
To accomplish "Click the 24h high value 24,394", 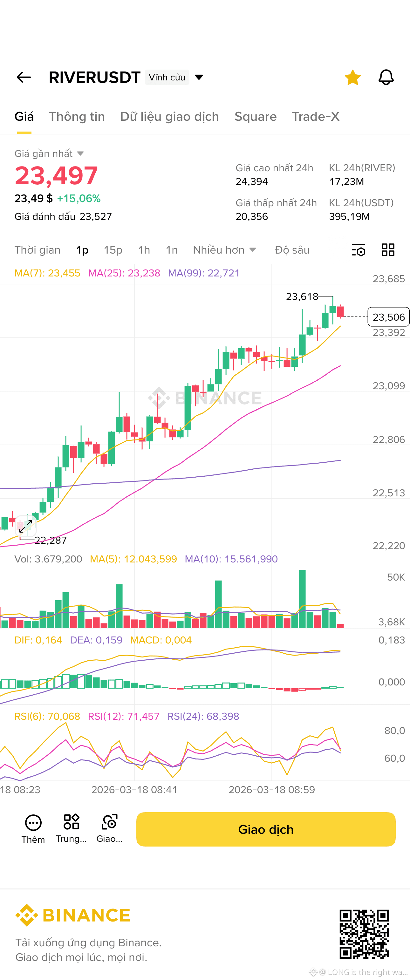I will (x=252, y=181).
